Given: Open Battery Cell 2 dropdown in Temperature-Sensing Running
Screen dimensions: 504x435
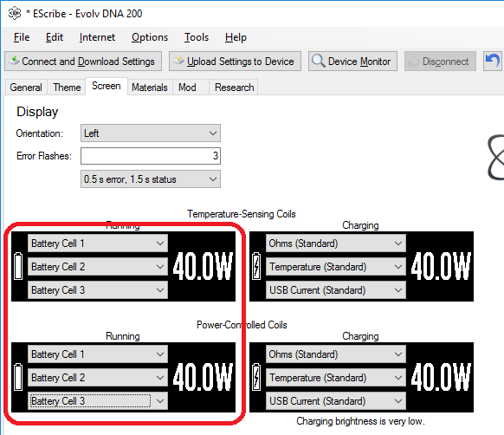Looking at the screenshot, I should [98, 267].
